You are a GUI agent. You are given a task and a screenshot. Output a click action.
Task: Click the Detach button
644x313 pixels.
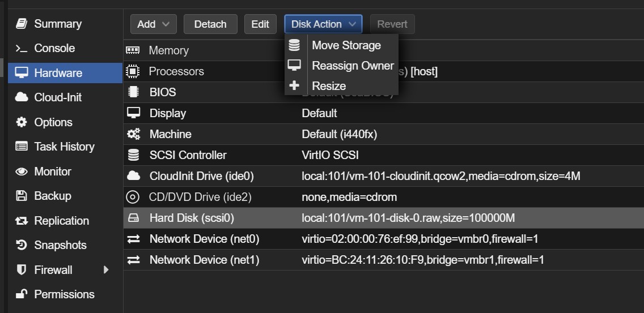pyautogui.click(x=210, y=24)
